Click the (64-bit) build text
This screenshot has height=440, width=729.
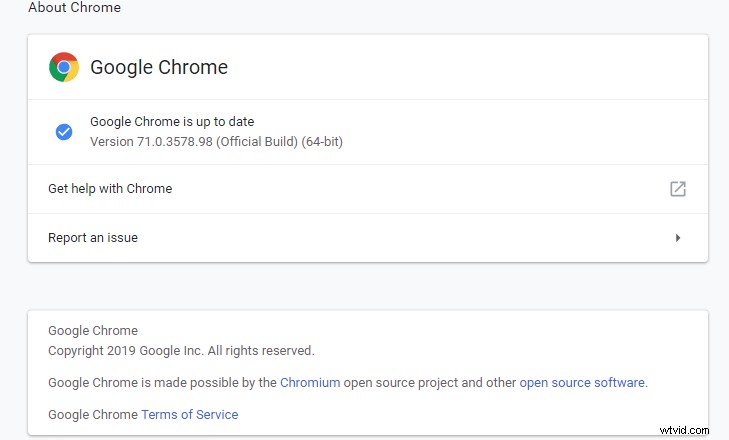pos(322,141)
